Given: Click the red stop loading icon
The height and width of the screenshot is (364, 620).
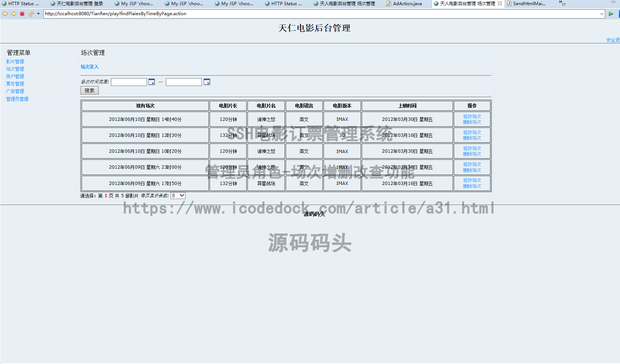Looking at the screenshot, I should (x=22, y=14).
